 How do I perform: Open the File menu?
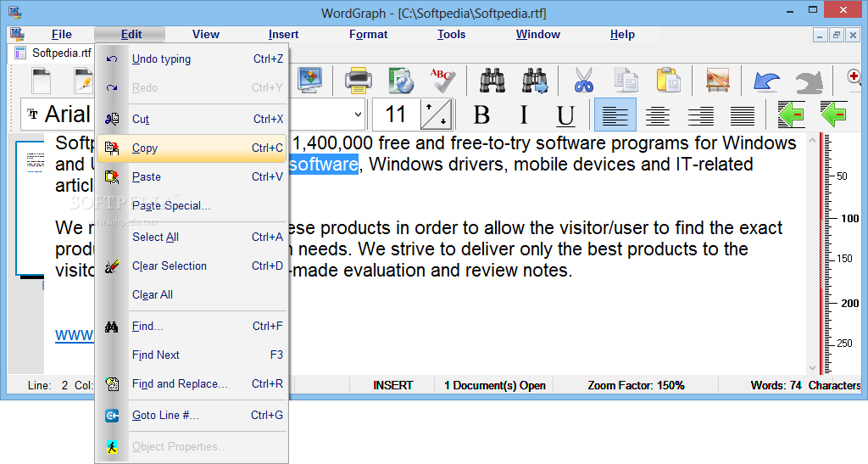(x=61, y=34)
